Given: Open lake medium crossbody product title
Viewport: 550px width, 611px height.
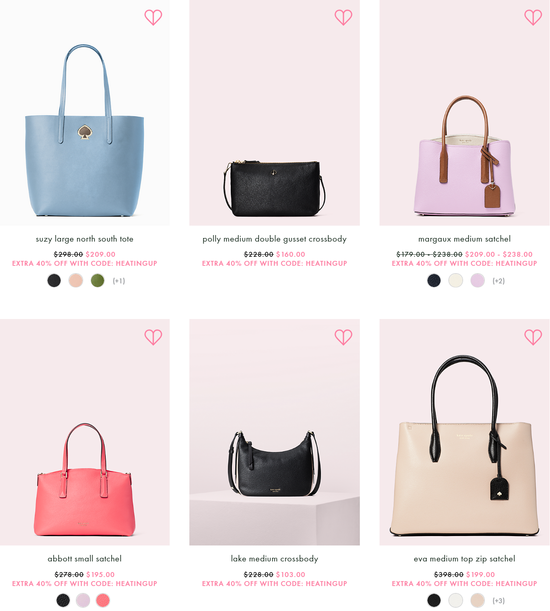Looking at the screenshot, I should point(274,559).
